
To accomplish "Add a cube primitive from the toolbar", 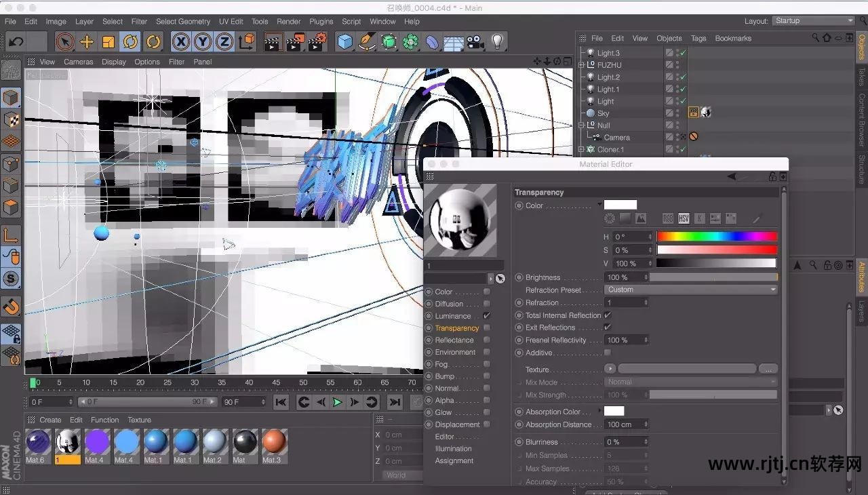I will click(x=345, y=42).
